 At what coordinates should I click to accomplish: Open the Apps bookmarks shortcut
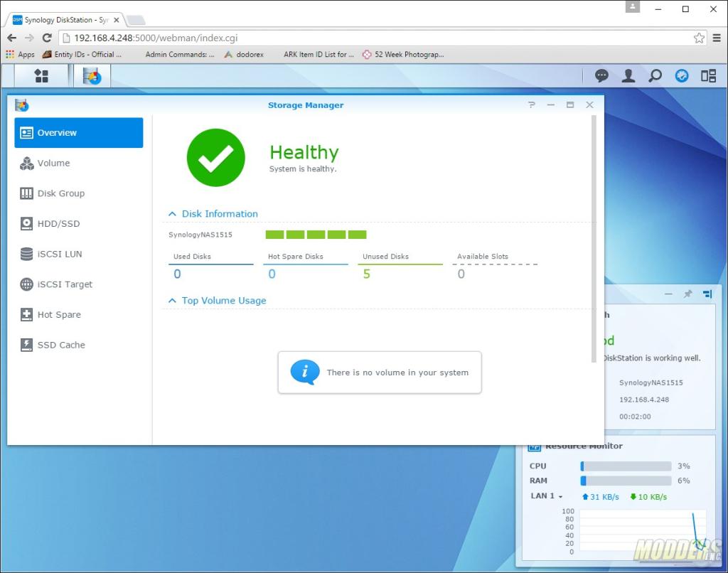(x=20, y=54)
